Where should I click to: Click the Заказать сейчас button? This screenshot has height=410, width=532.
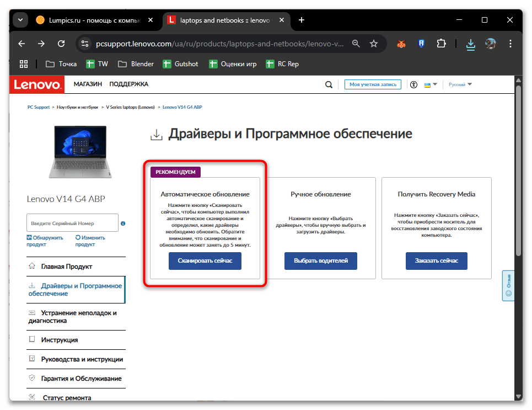coord(436,261)
